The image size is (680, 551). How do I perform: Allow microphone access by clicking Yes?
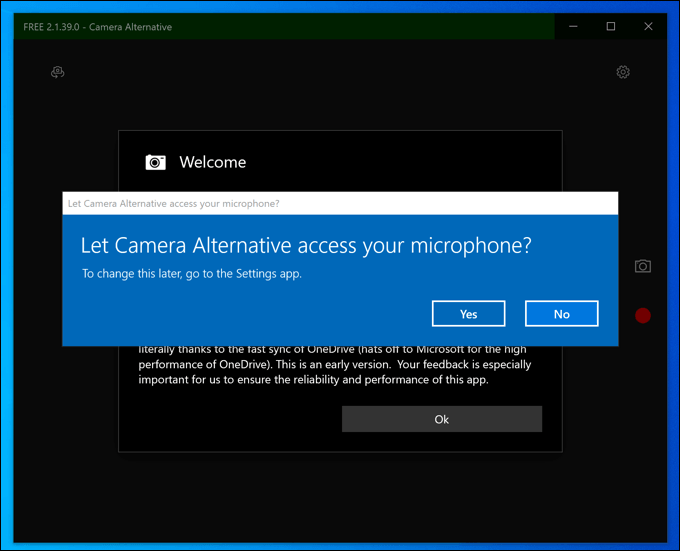point(468,314)
